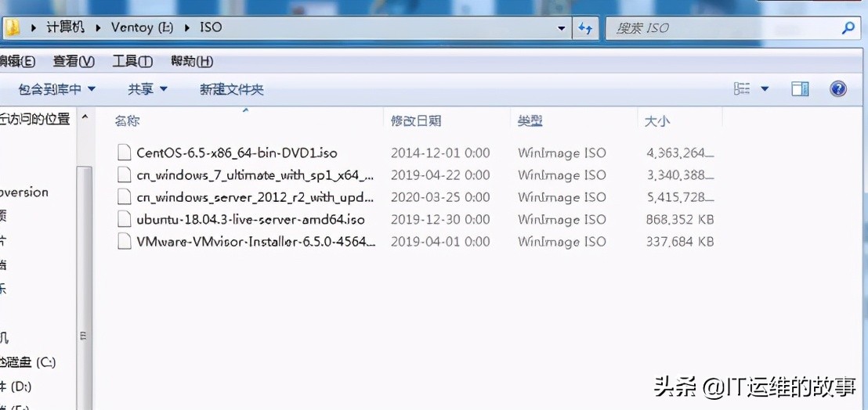The height and width of the screenshot is (410, 868).
Task: Click the date 2019-04-01 0:00
Action: tap(440, 242)
